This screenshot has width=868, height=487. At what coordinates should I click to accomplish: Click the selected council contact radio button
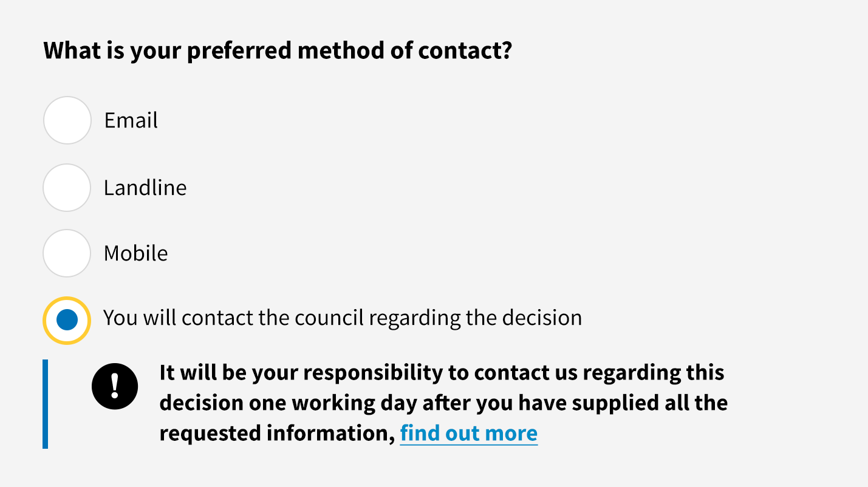tap(67, 320)
